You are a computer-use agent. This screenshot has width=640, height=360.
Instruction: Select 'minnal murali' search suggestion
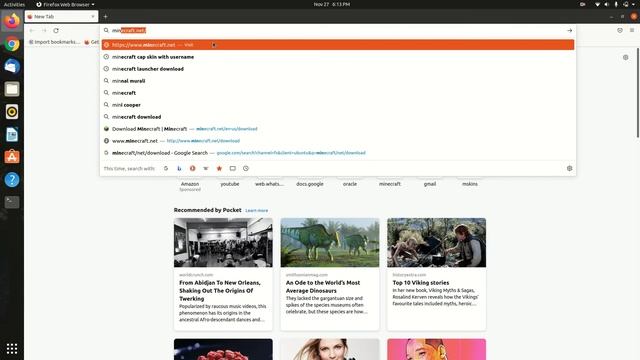pos(338,81)
